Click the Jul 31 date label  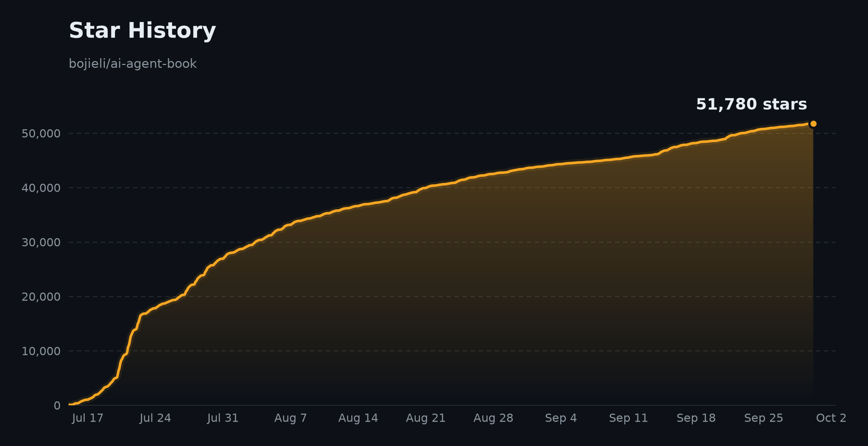pyautogui.click(x=223, y=418)
